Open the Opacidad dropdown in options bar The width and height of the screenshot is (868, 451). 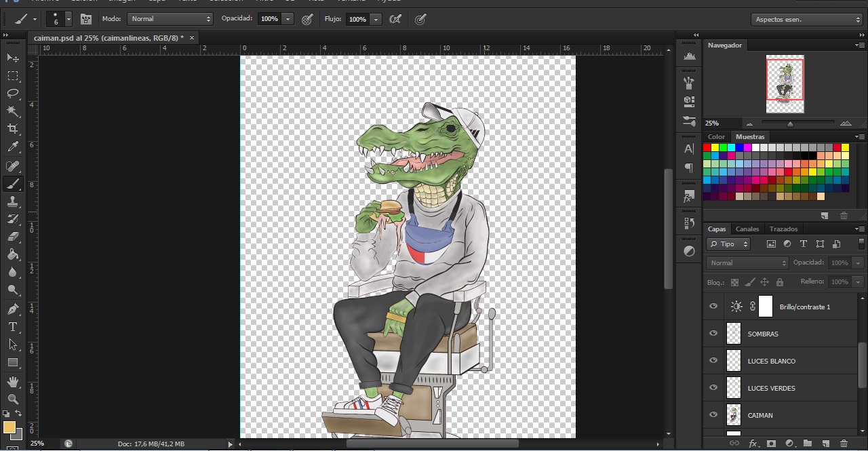click(288, 19)
